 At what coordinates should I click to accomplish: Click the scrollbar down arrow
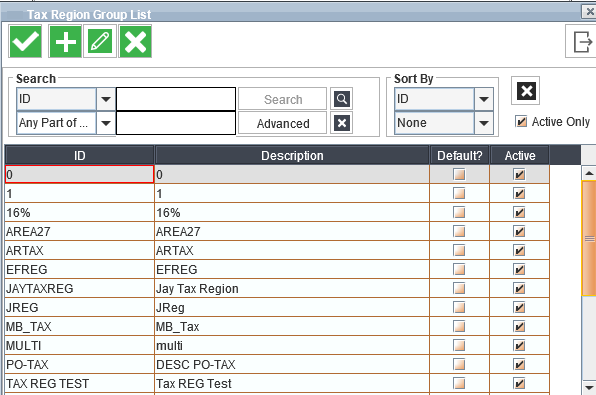point(589,387)
